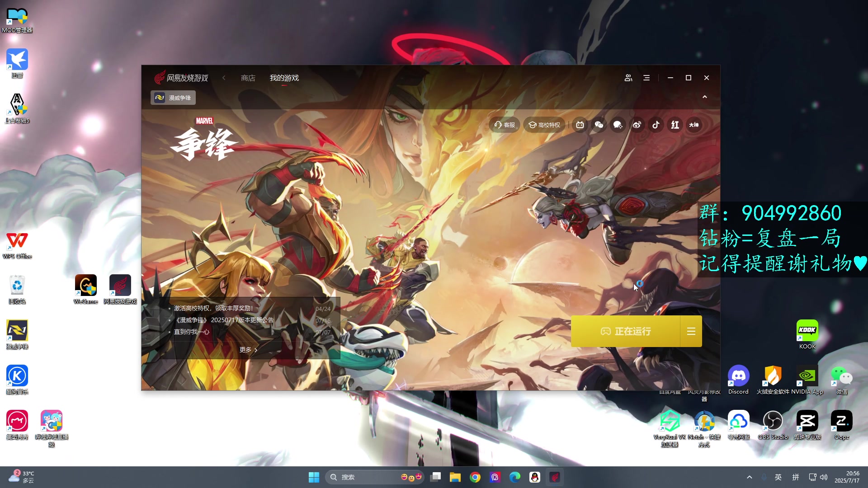Open Oopz desktop shortcut

click(x=842, y=425)
